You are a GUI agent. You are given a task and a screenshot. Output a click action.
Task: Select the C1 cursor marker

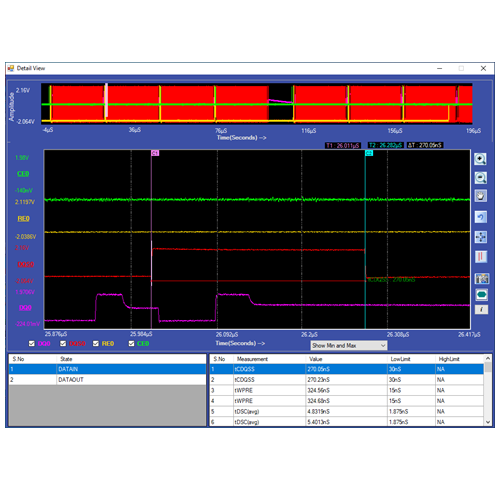coord(155,153)
